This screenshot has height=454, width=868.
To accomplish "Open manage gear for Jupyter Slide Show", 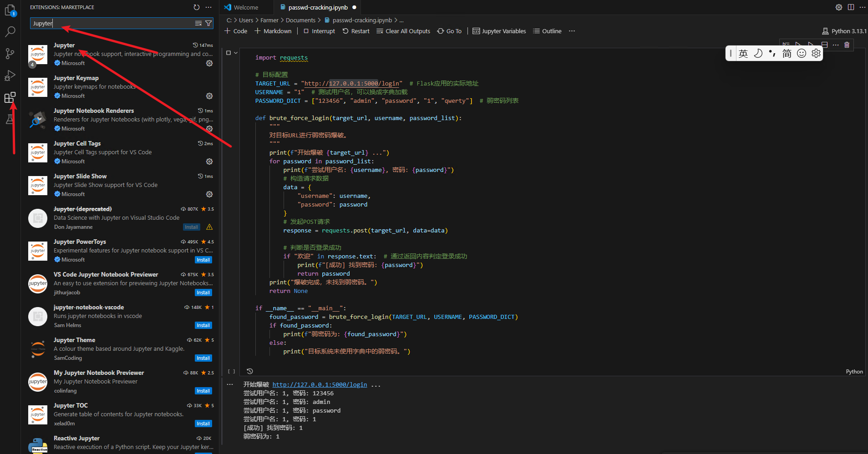I will (x=209, y=194).
